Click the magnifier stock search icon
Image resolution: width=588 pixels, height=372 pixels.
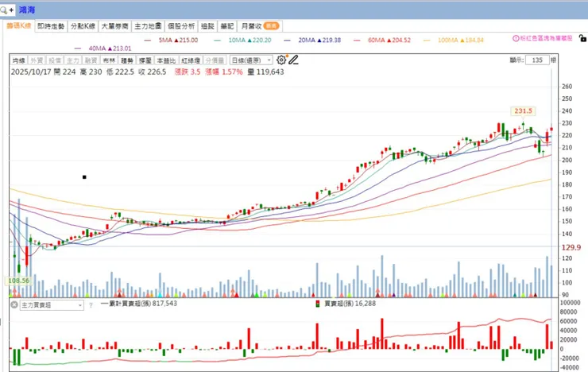[4, 10]
